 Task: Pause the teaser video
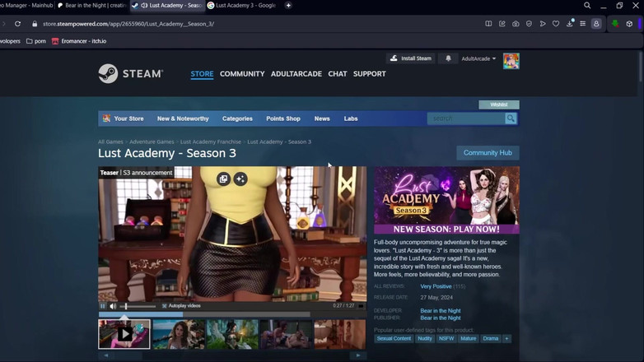(x=103, y=306)
